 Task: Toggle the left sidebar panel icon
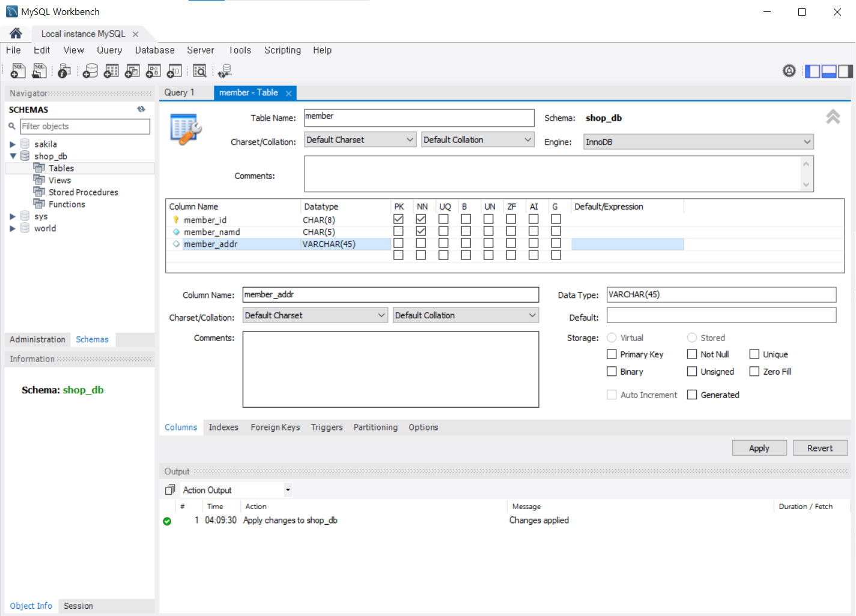[813, 71]
